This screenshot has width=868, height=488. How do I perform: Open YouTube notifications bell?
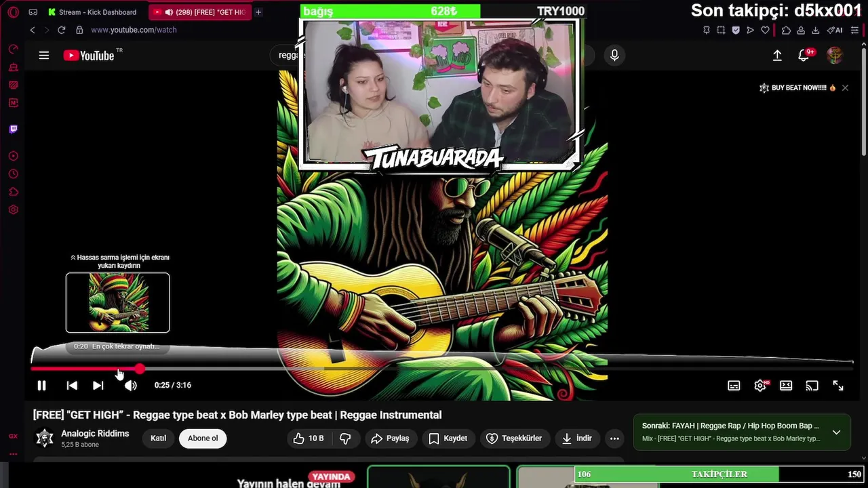pyautogui.click(x=804, y=56)
